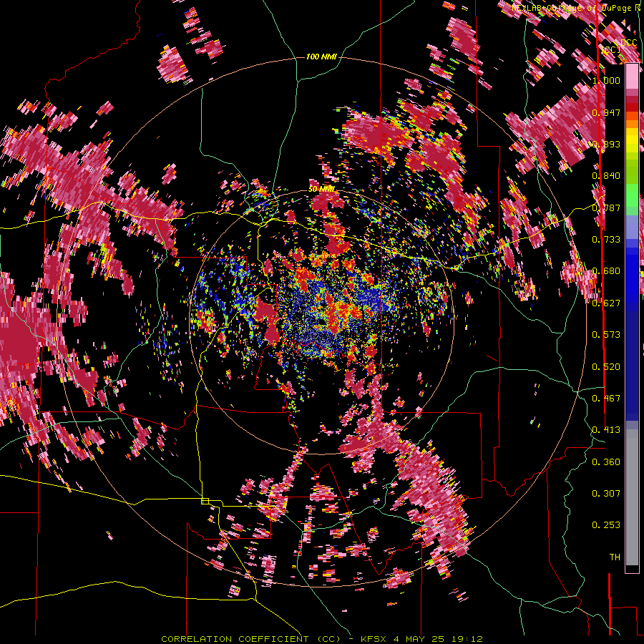The image size is (644, 644).
Task: Click the 1.000 value on the color scale
Action: [x=606, y=80]
